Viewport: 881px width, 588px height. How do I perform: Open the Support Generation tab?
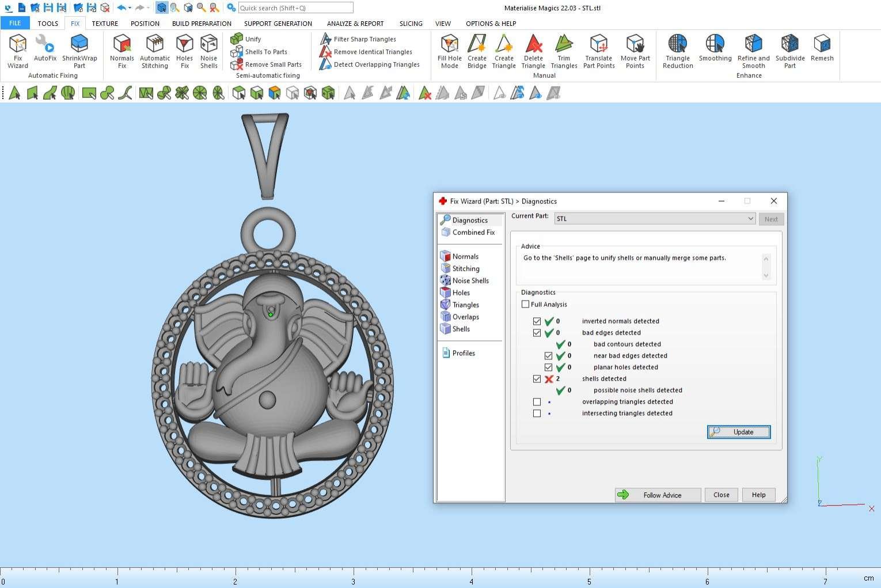278,24
